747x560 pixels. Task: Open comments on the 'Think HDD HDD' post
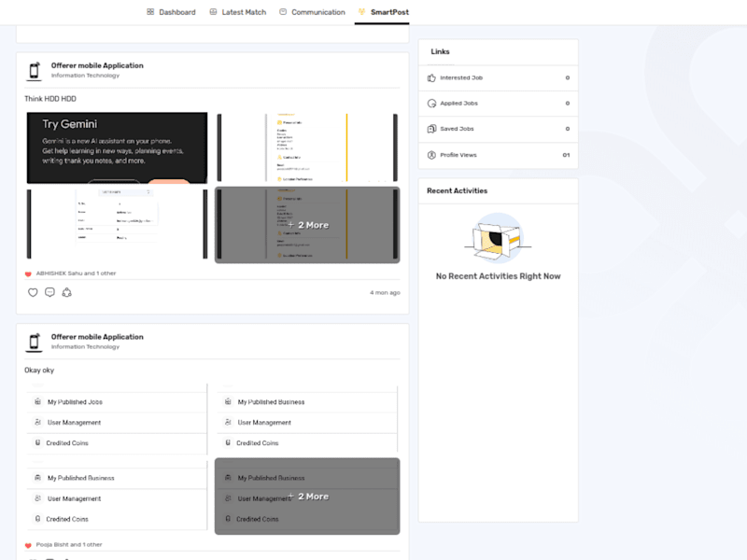[49, 292]
